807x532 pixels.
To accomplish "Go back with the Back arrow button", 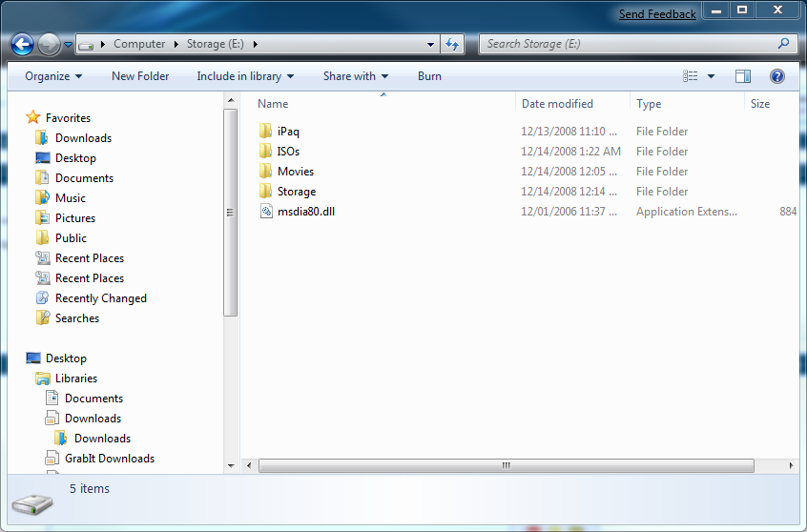I will [23, 44].
